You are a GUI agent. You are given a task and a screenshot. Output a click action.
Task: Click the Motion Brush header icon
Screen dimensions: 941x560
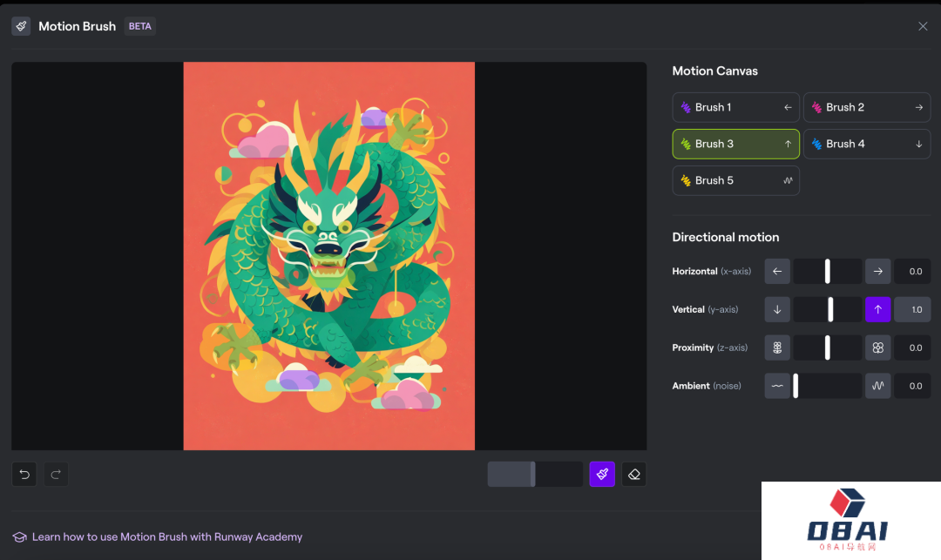[x=21, y=26]
